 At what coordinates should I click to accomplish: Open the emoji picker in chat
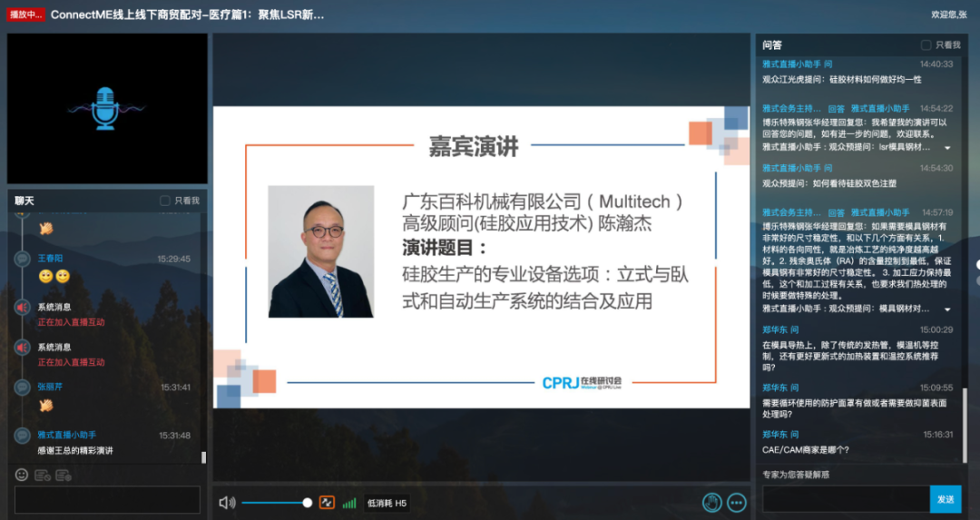point(22,475)
